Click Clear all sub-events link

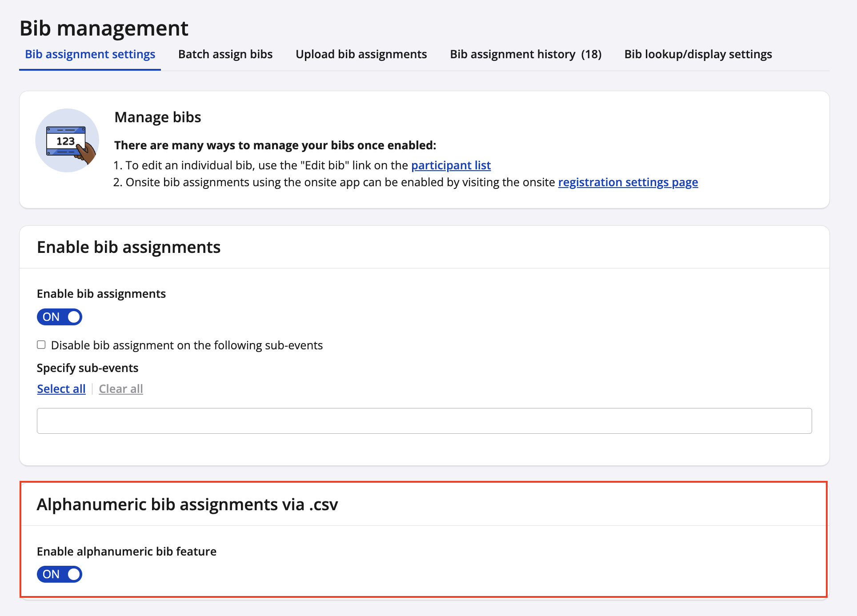coord(121,389)
